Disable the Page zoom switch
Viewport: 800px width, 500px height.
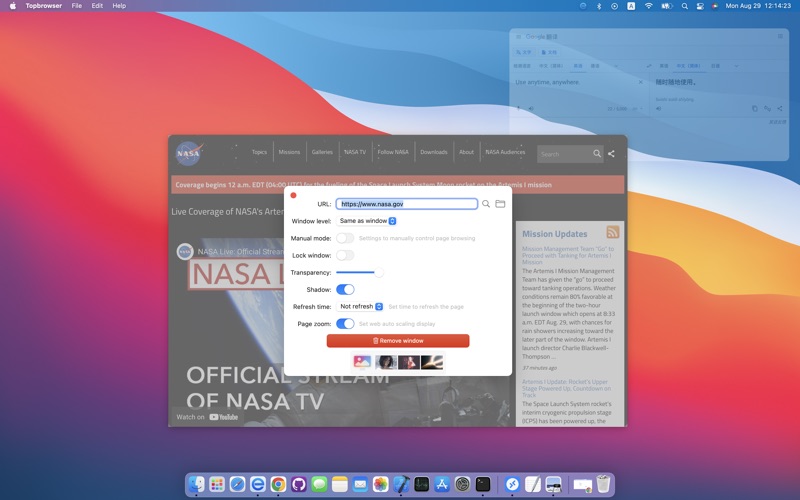click(x=345, y=323)
